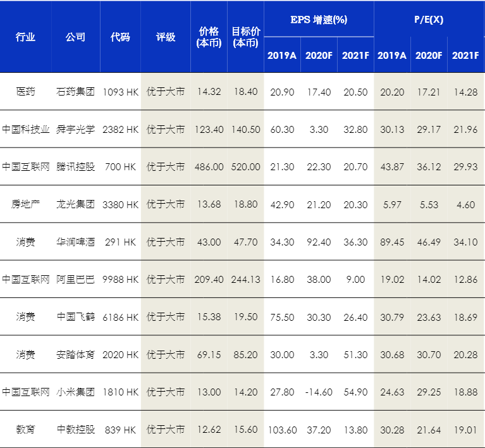The width and height of the screenshot is (485, 448).
Task: Click the 代码 column header
Action: coord(120,37)
